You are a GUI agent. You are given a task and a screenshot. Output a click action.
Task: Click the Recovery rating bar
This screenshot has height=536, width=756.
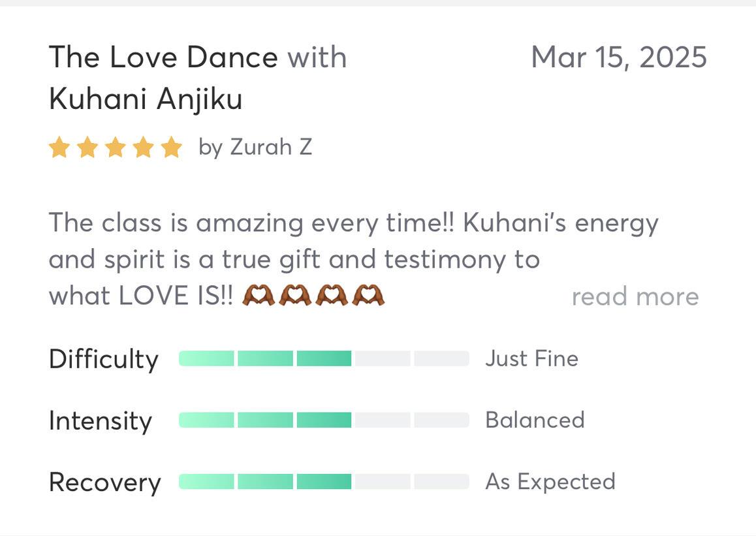pyautogui.click(x=324, y=482)
